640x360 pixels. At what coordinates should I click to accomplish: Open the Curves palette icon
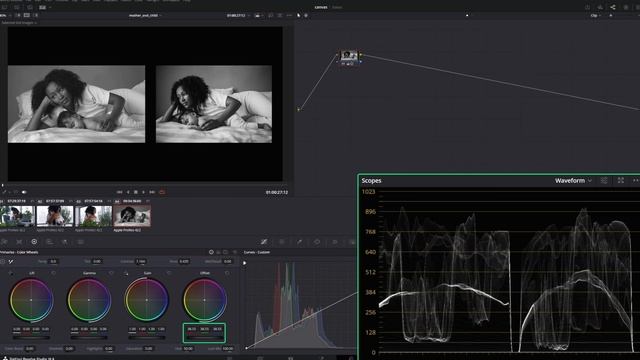[264, 242]
